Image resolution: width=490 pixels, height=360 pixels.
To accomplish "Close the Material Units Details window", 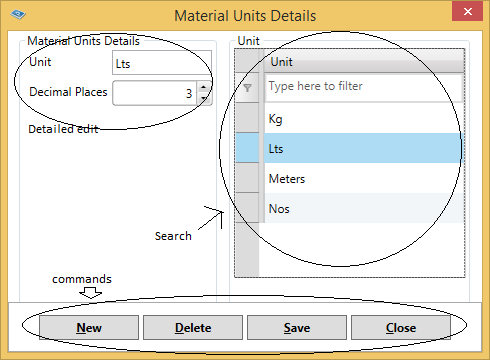I will pos(467,12).
